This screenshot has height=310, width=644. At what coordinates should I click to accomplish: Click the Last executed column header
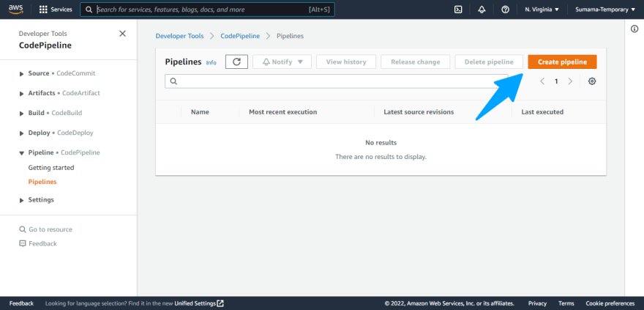click(542, 112)
